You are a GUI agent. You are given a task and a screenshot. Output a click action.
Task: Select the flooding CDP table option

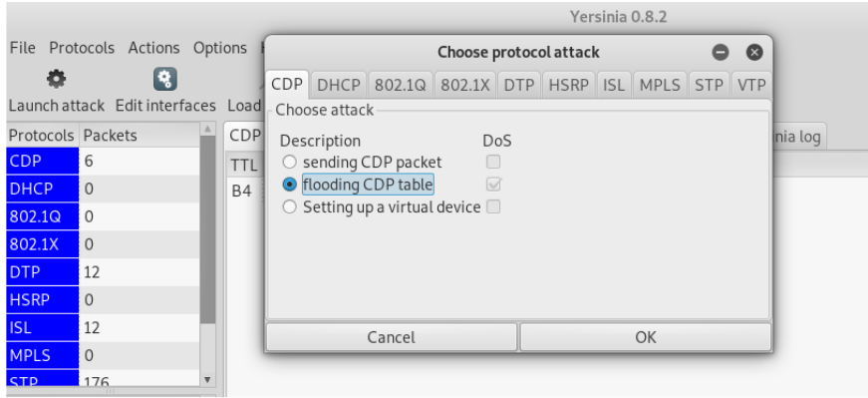click(x=290, y=184)
